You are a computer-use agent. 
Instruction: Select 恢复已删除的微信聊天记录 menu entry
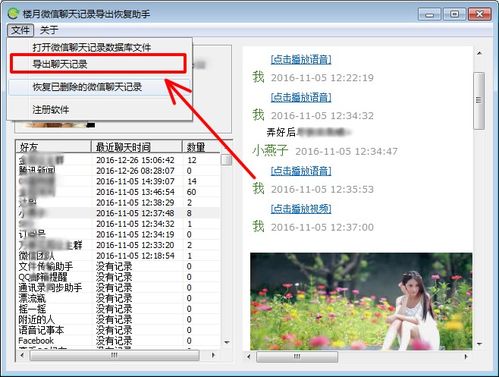coord(100,87)
